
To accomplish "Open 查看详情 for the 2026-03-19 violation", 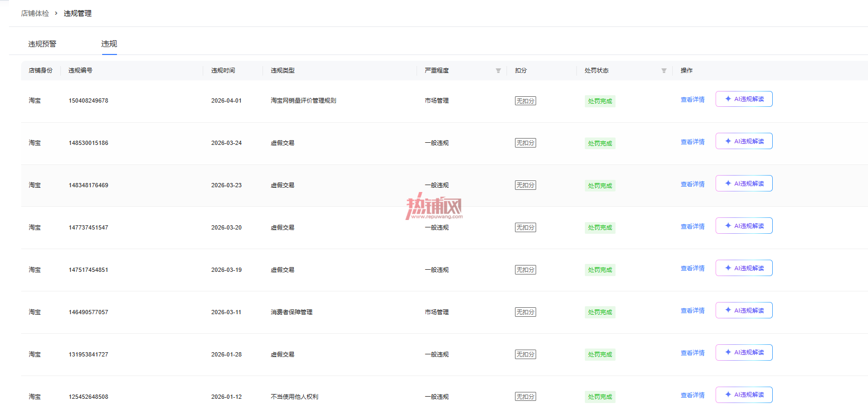I will (x=692, y=269).
